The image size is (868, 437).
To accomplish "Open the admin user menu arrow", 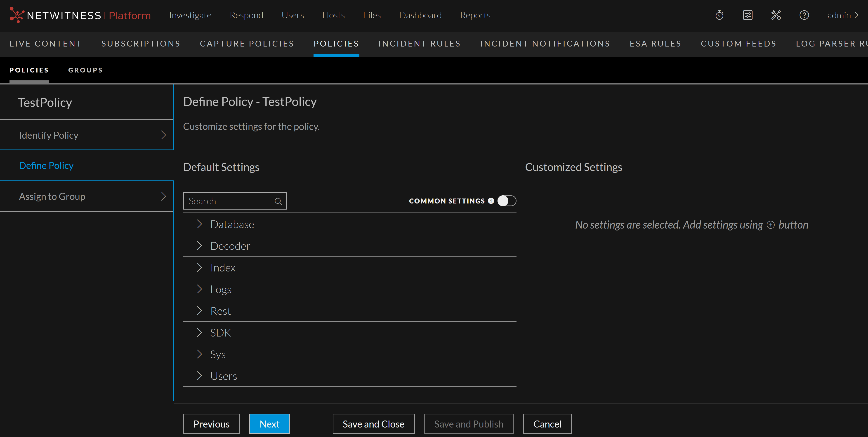I will [856, 15].
